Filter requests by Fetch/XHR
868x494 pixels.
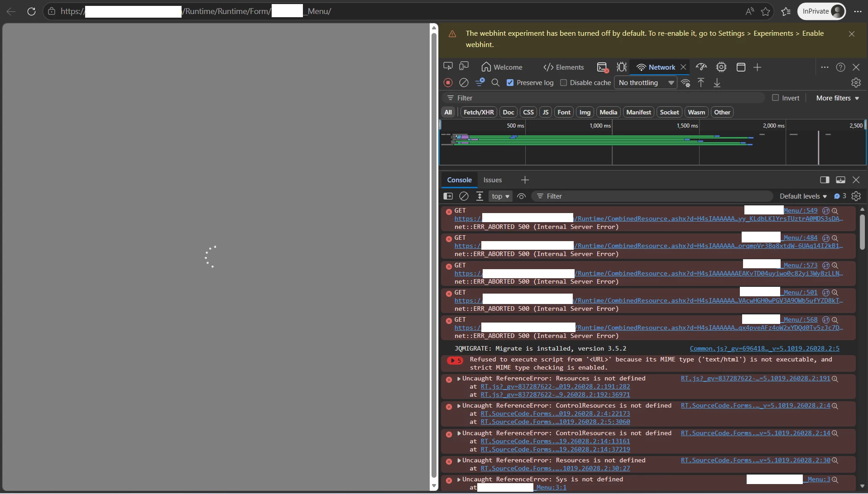click(479, 112)
